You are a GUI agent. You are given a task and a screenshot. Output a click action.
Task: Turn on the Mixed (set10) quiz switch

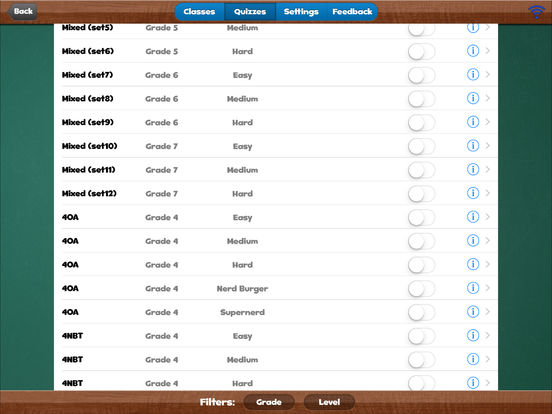421,146
